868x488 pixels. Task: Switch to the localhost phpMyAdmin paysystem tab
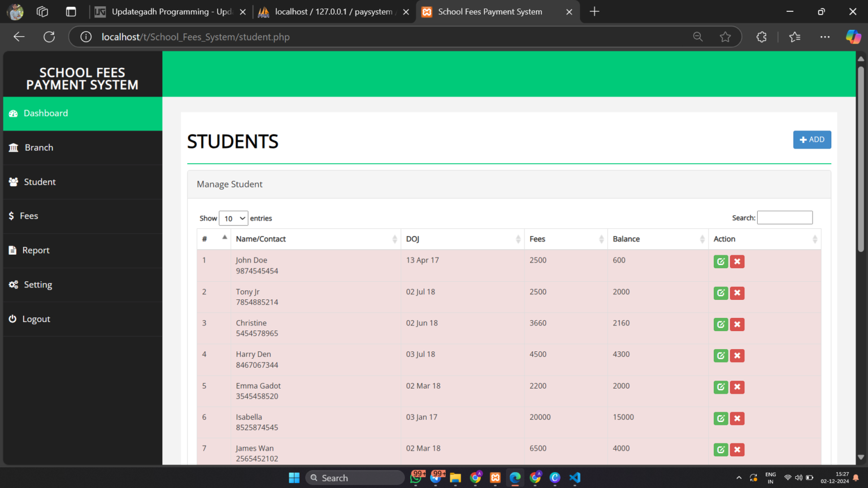(x=333, y=12)
